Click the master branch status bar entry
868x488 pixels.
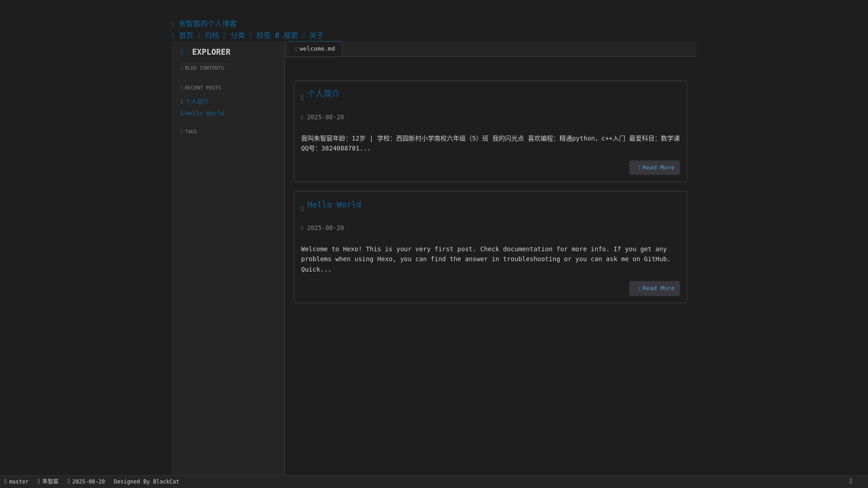point(17,482)
